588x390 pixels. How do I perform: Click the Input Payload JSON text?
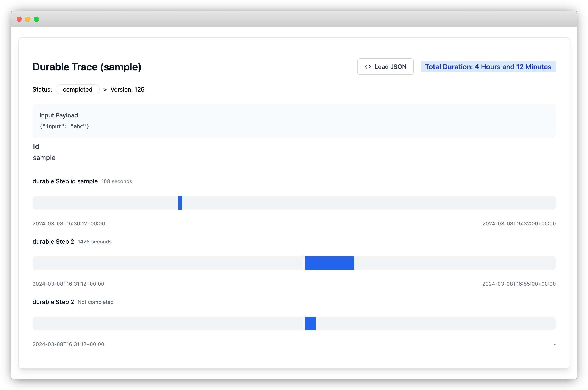64,126
